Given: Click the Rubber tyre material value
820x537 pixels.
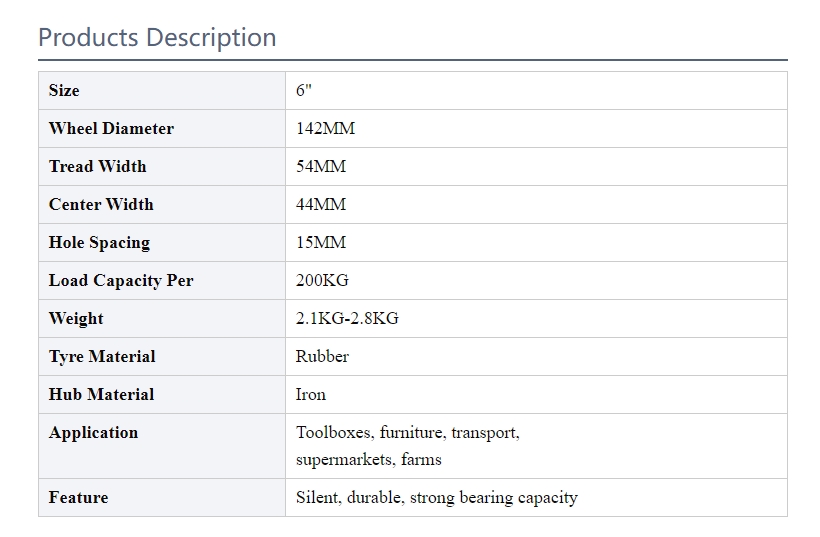Looking at the screenshot, I should point(322,356).
